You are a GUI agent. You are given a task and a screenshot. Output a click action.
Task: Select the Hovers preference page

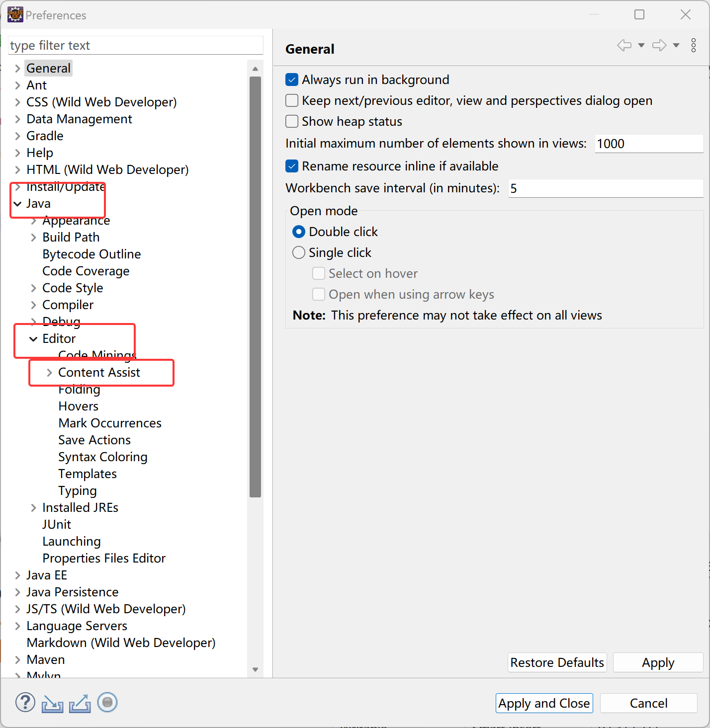79,406
